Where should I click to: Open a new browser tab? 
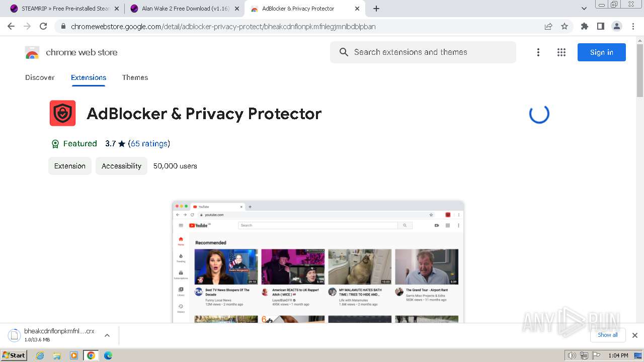[376, 9]
